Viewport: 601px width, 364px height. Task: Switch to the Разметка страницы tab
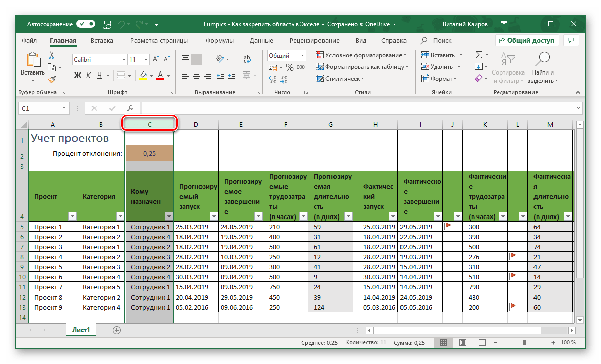click(x=159, y=41)
